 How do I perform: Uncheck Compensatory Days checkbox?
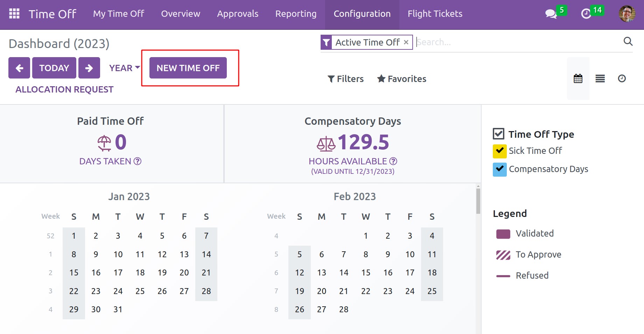[499, 169]
